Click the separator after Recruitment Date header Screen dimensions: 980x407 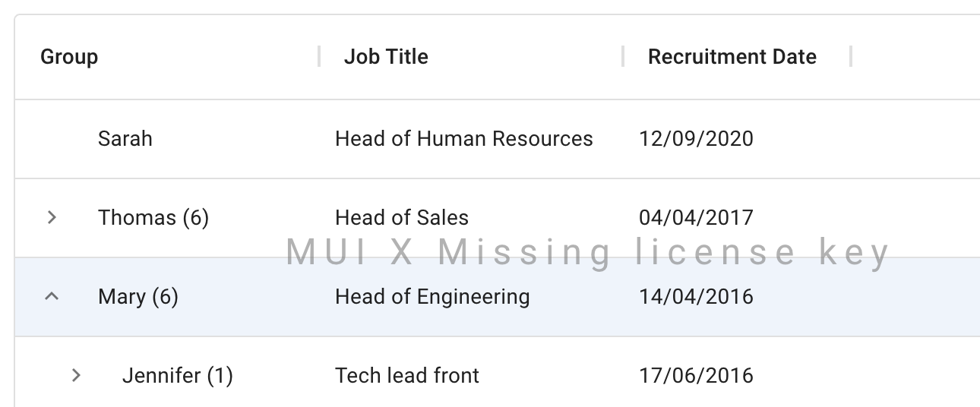(x=851, y=57)
